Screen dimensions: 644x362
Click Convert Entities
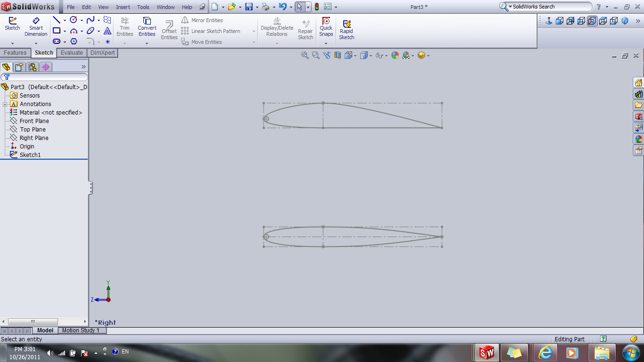147,27
